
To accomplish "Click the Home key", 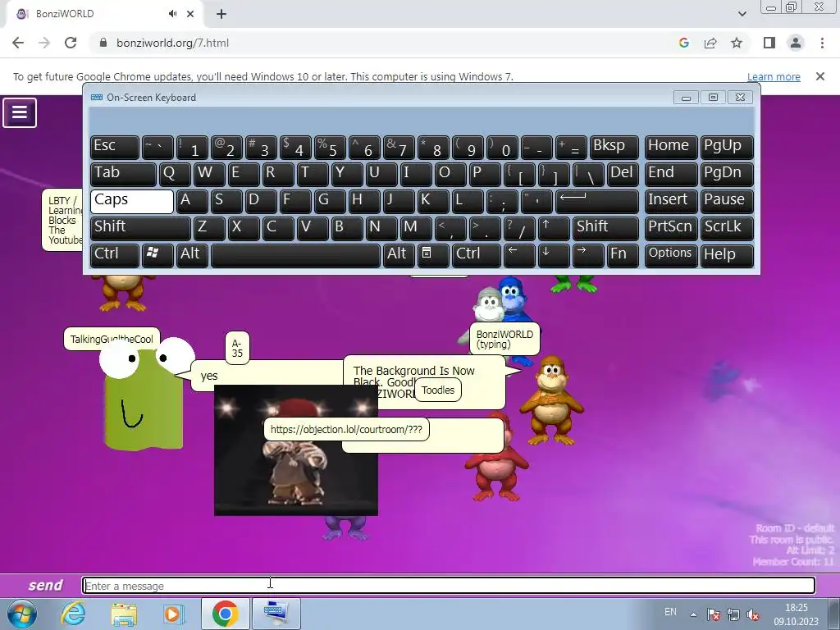I will [671, 148].
